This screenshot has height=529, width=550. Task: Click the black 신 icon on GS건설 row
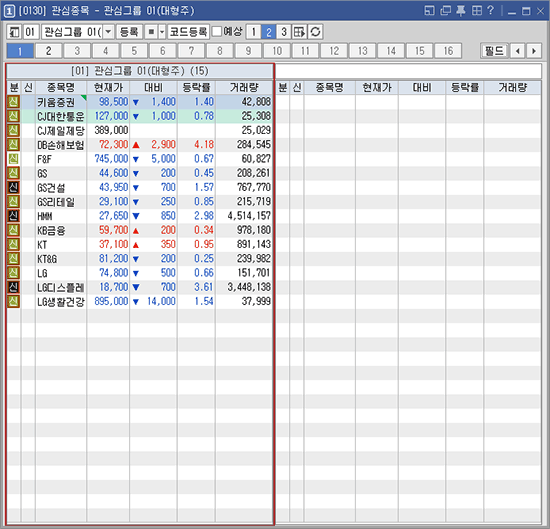13,187
